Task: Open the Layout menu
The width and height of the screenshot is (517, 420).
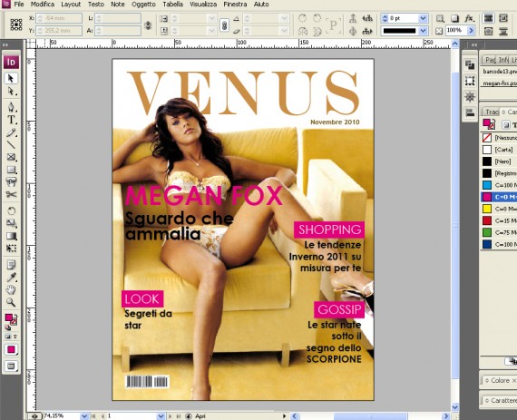Action: (71, 5)
